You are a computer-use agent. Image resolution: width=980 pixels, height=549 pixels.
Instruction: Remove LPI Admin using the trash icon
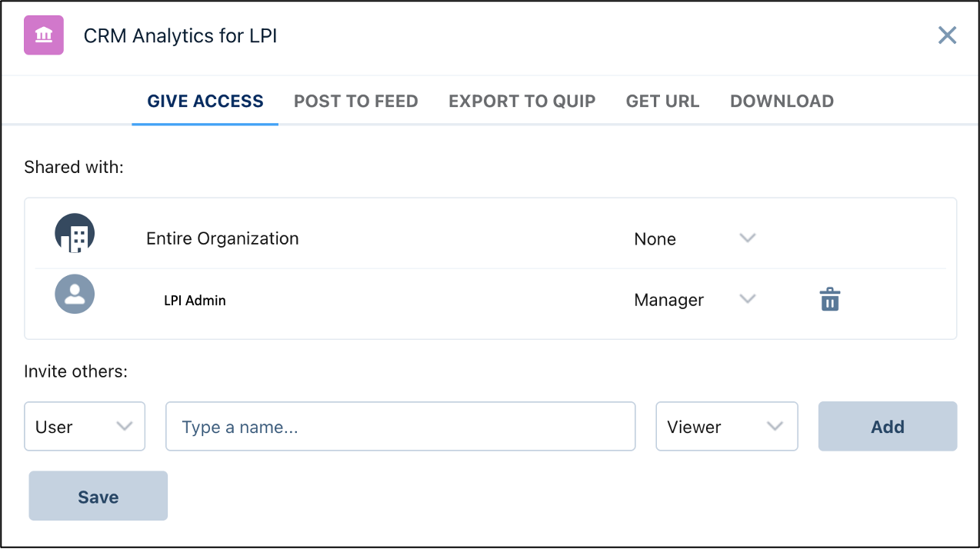point(829,300)
